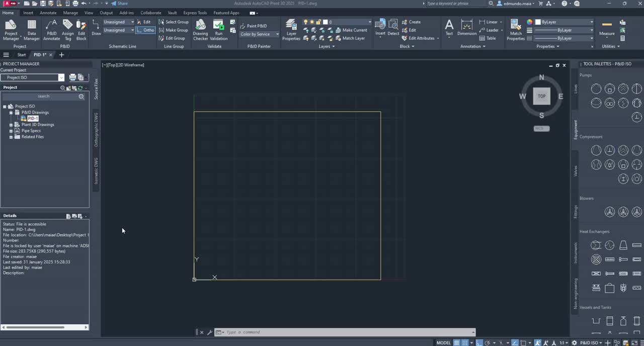The image size is (644, 346).
Task: Switch to the Annotate ribbon tab
Action: (48, 13)
